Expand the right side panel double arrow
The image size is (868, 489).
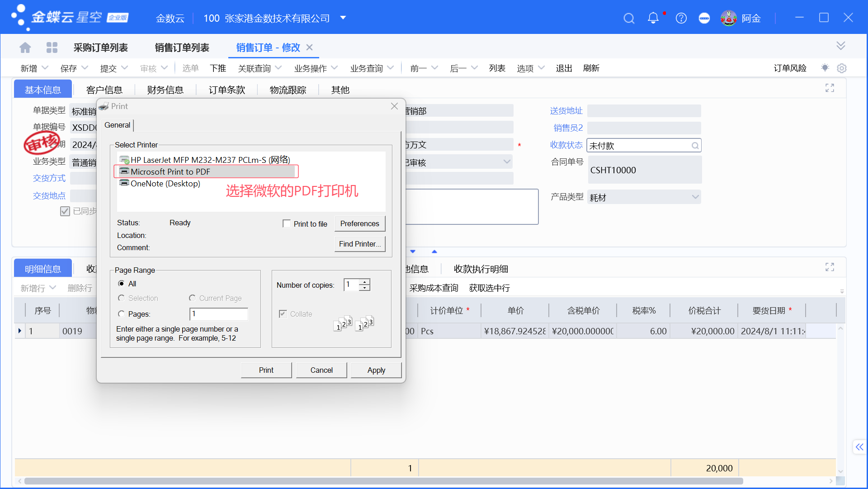[x=859, y=447]
